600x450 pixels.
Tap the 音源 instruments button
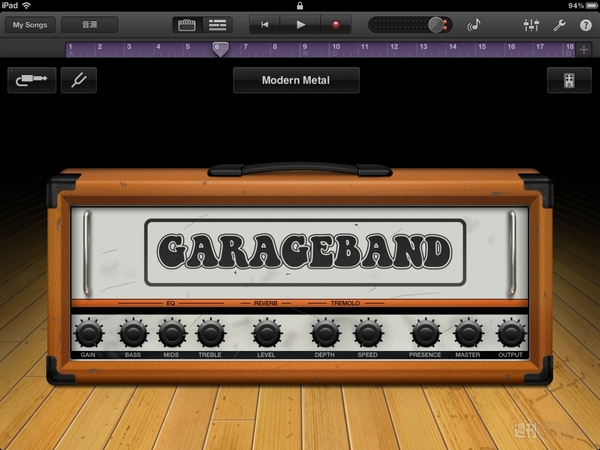point(90,25)
